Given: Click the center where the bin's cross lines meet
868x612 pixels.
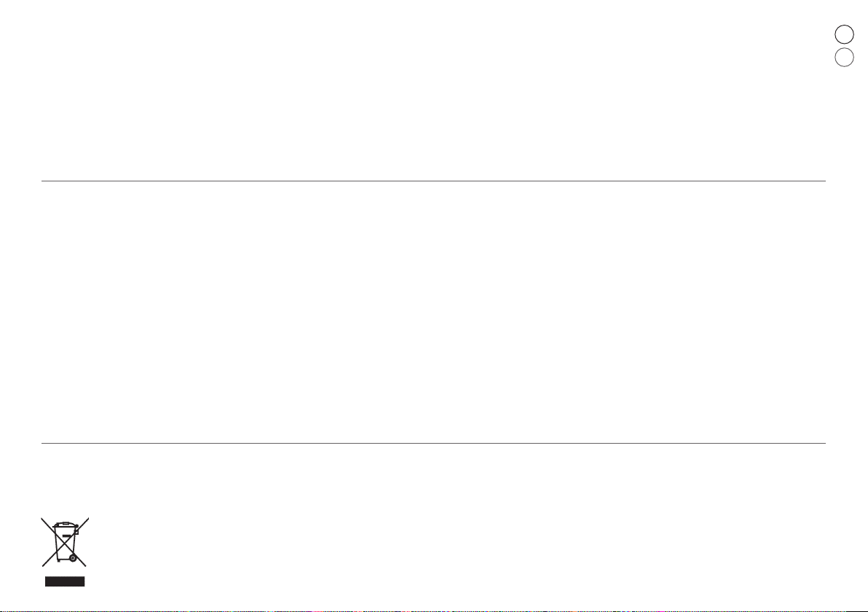Looking at the screenshot, I should coord(65,542).
